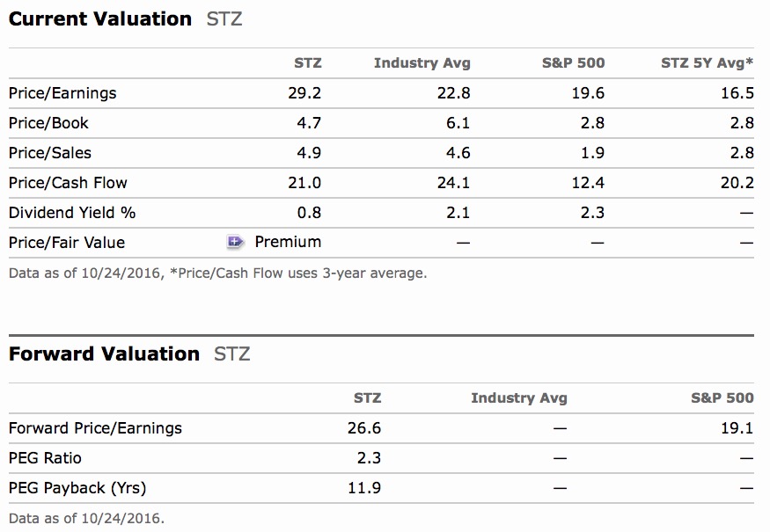Screen dimensions: 770x532
Task: Select the Forward Price/Earnings row label
Action: (95, 428)
